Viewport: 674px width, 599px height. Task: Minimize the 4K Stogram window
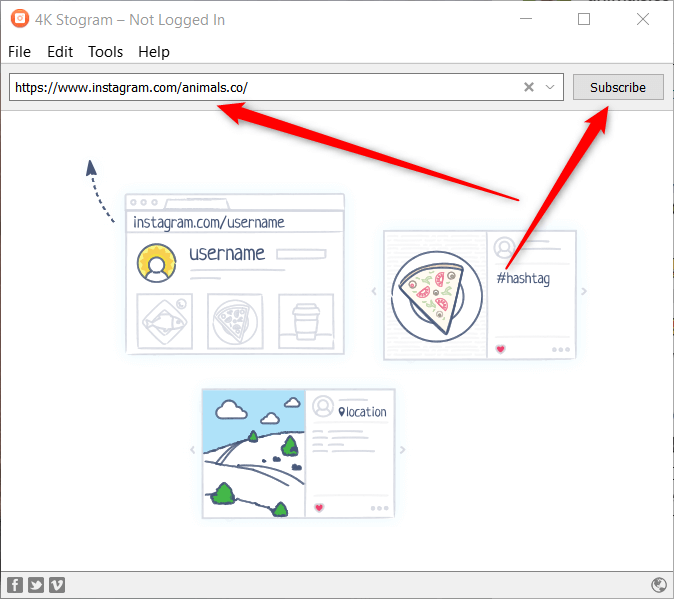click(x=526, y=19)
